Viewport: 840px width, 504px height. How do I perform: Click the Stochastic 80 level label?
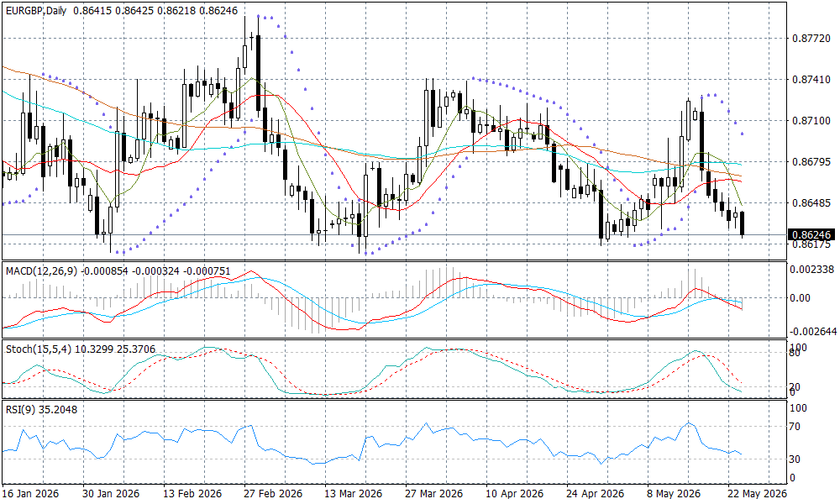795,353
